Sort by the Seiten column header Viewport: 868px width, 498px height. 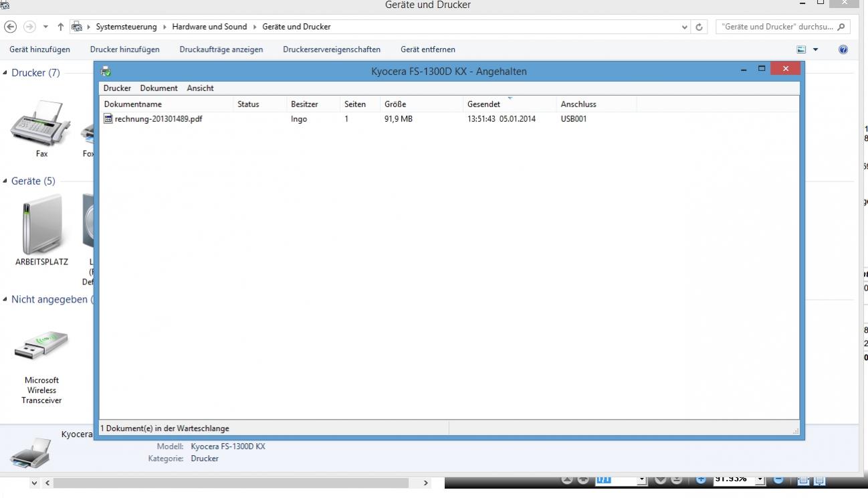[x=360, y=104]
